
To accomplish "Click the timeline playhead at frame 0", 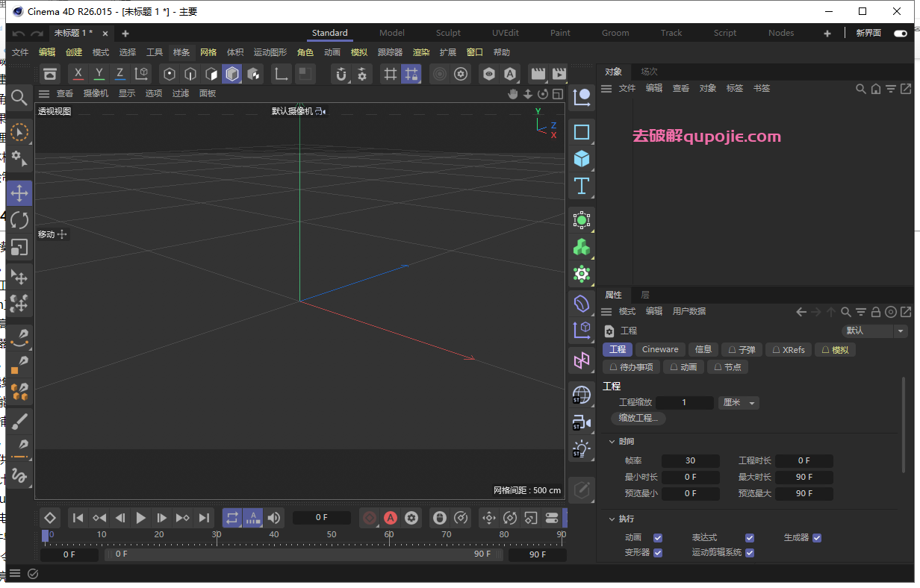I will click(46, 535).
